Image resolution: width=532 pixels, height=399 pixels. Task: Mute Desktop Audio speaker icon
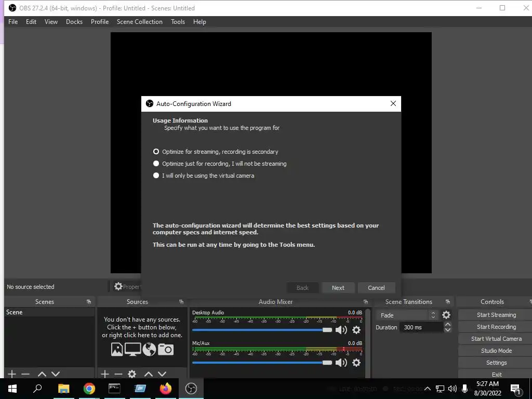[341, 330]
